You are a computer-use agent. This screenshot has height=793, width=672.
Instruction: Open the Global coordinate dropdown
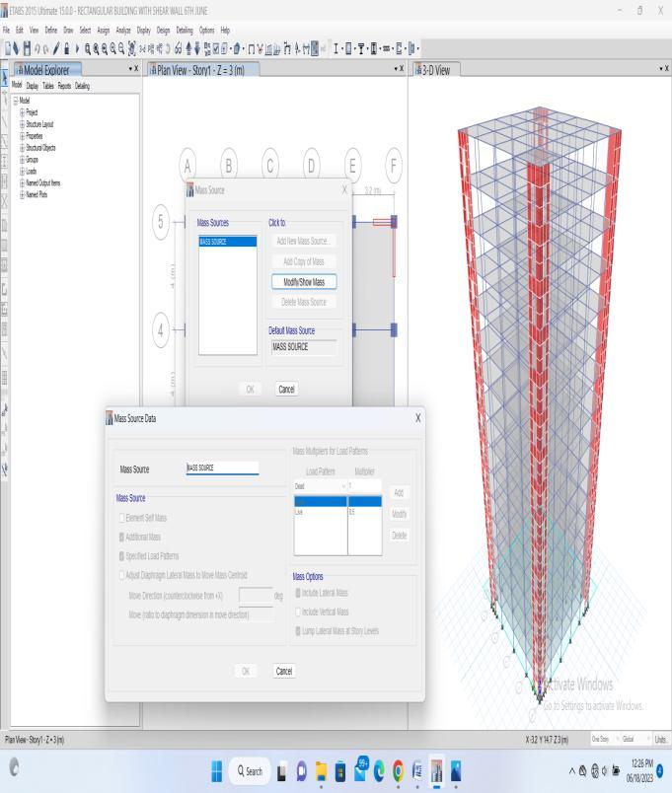(x=636, y=740)
